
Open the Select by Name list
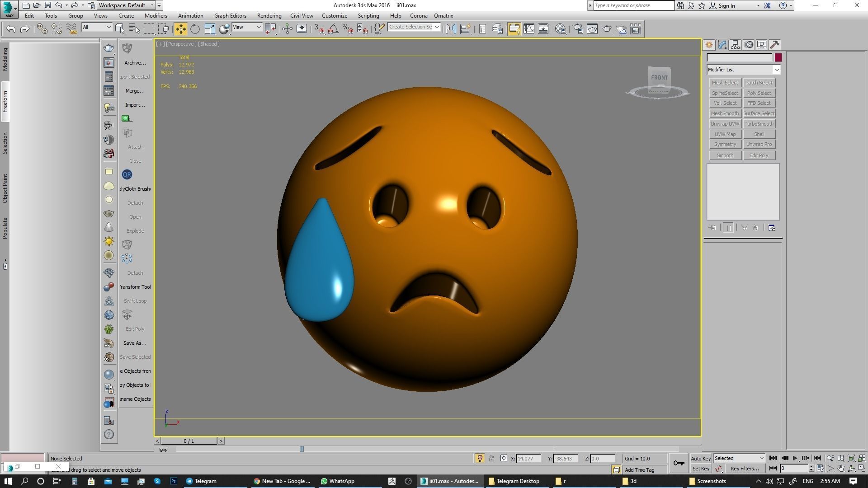click(134, 29)
